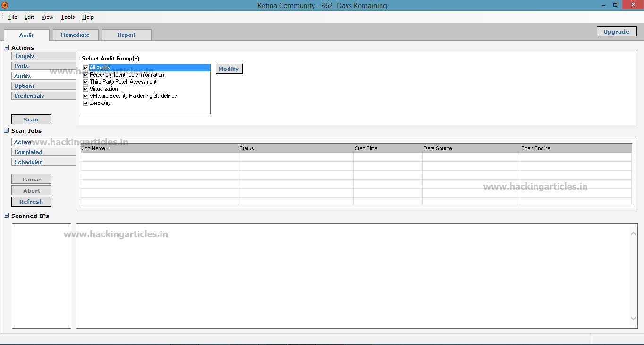Open the View menu
The image size is (644, 345).
47,17
